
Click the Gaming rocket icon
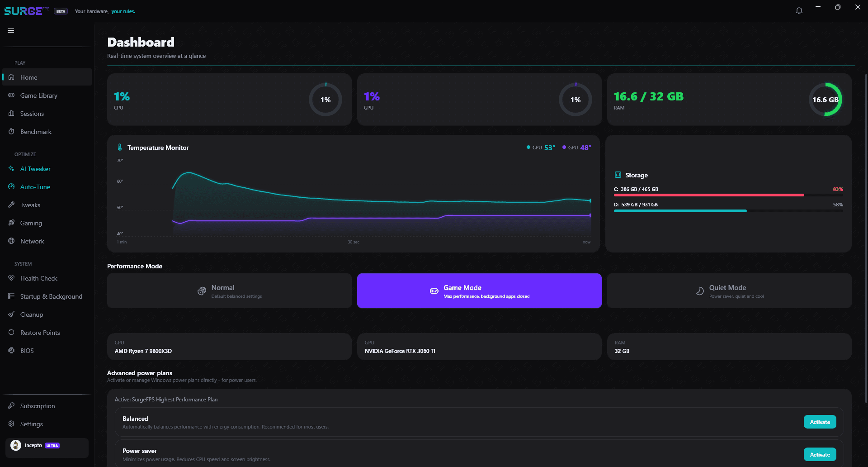[x=11, y=223]
